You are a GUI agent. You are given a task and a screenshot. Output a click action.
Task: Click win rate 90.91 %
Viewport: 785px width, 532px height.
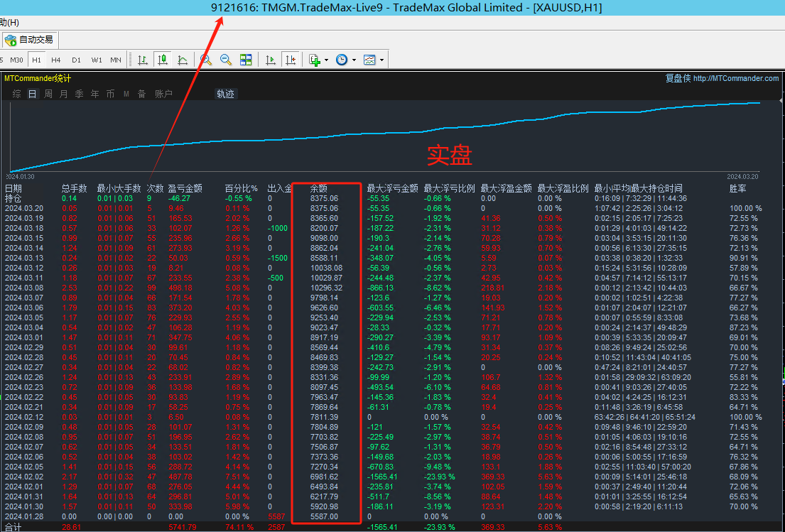[x=744, y=258]
